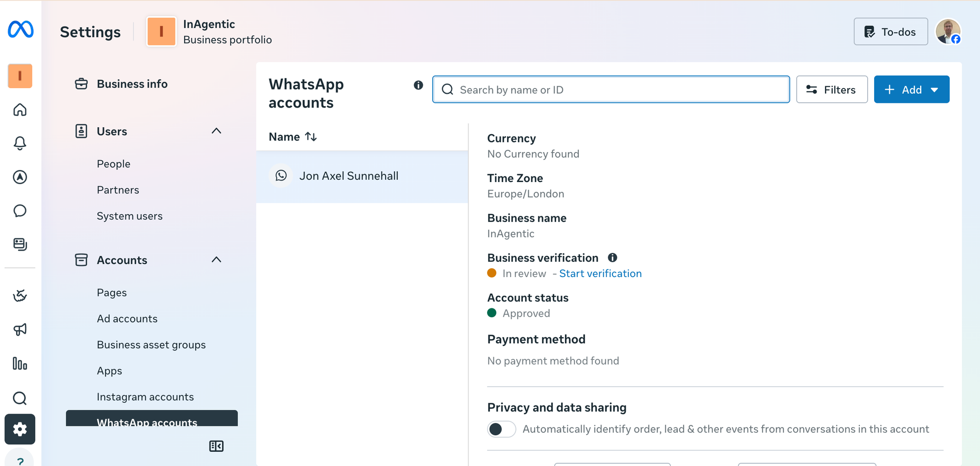Click the InAgentic value under Business name

[511, 233]
